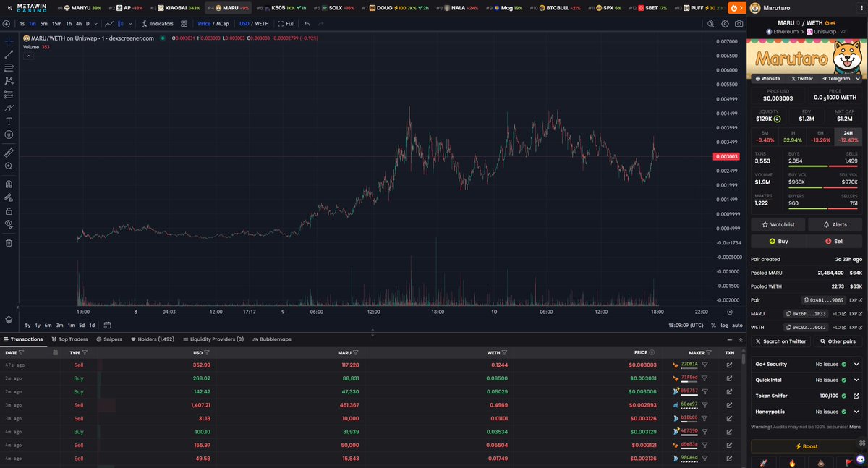This screenshot has height=468, width=868.
Task: Click the add symbol plus icon
Action: pyautogui.click(x=7, y=23)
